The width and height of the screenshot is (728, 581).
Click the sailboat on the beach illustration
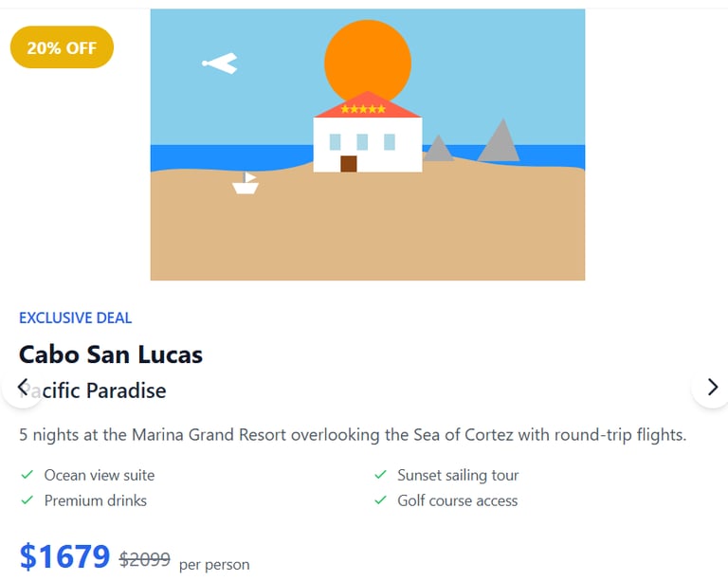[x=246, y=185]
